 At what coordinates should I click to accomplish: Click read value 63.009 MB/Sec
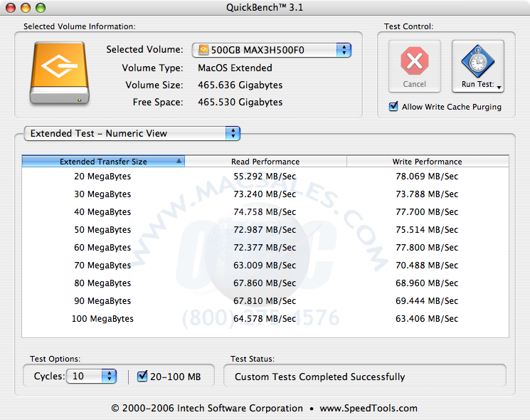point(265,265)
